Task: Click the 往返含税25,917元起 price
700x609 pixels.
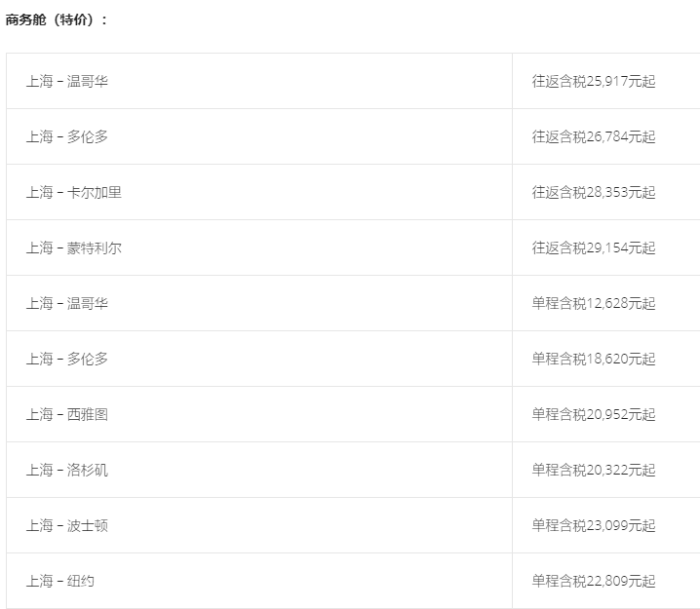Action: (x=594, y=82)
